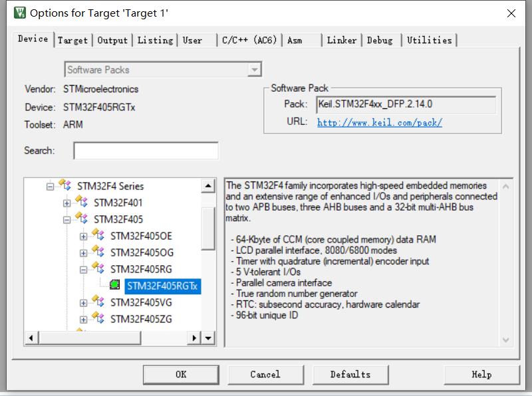Switch to the Linker tab
This screenshot has height=396, width=532.
click(x=342, y=41)
